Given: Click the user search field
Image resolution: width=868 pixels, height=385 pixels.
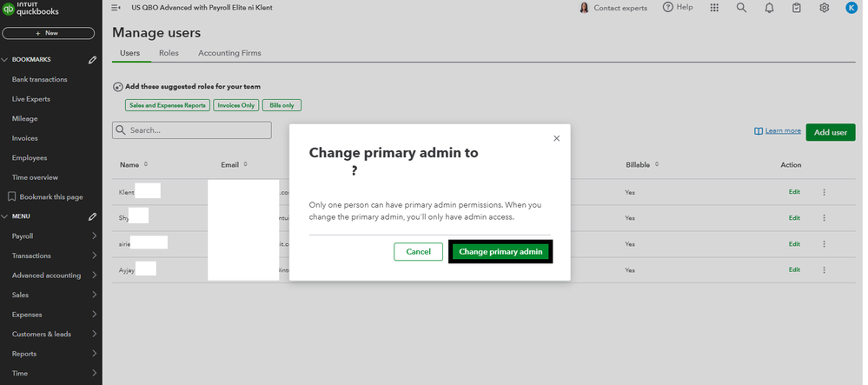Looking at the screenshot, I should click(x=192, y=130).
